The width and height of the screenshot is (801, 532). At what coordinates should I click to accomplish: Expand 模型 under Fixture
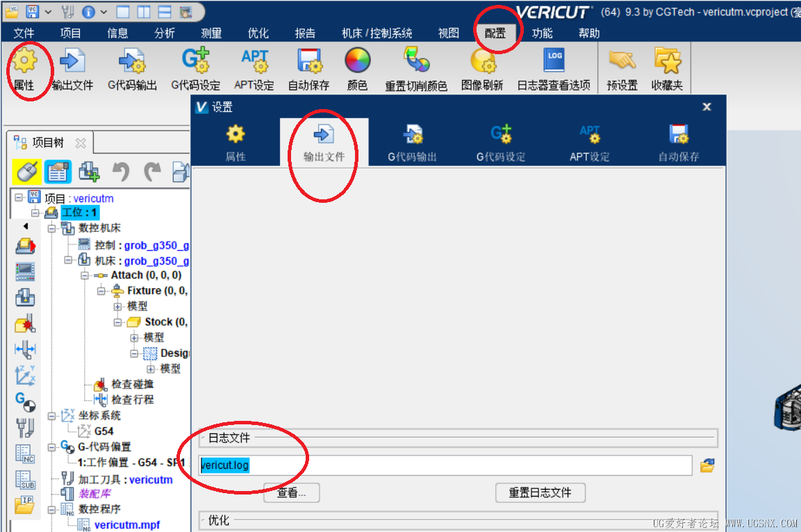coord(117,306)
